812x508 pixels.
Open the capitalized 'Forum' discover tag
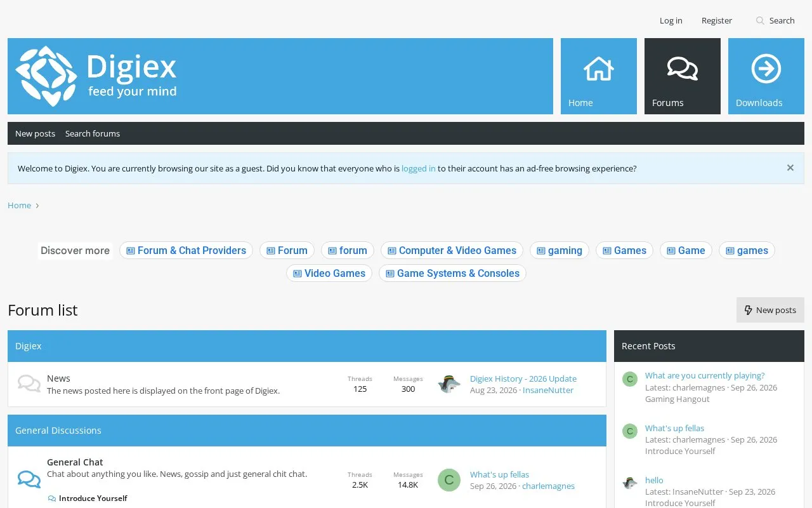(287, 250)
